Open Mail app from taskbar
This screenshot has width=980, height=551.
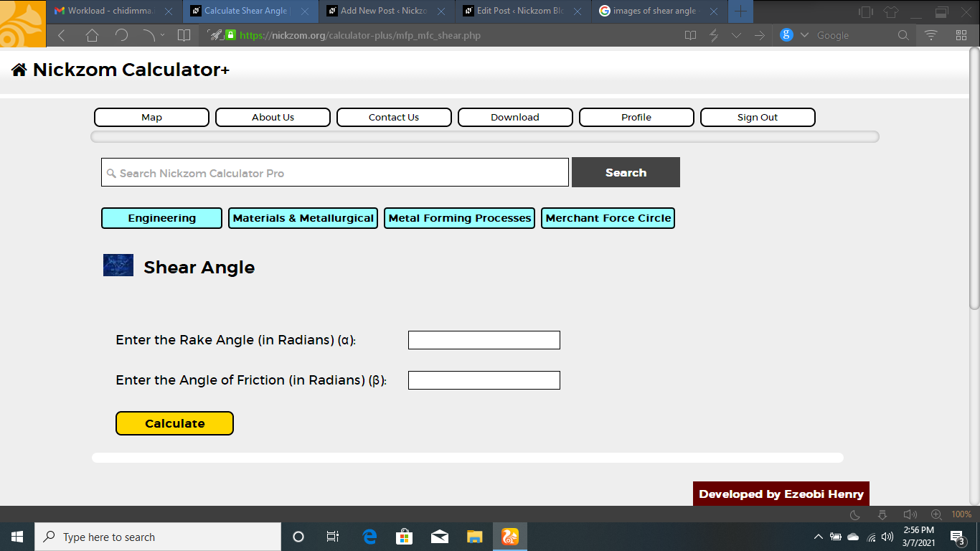point(440,537)
